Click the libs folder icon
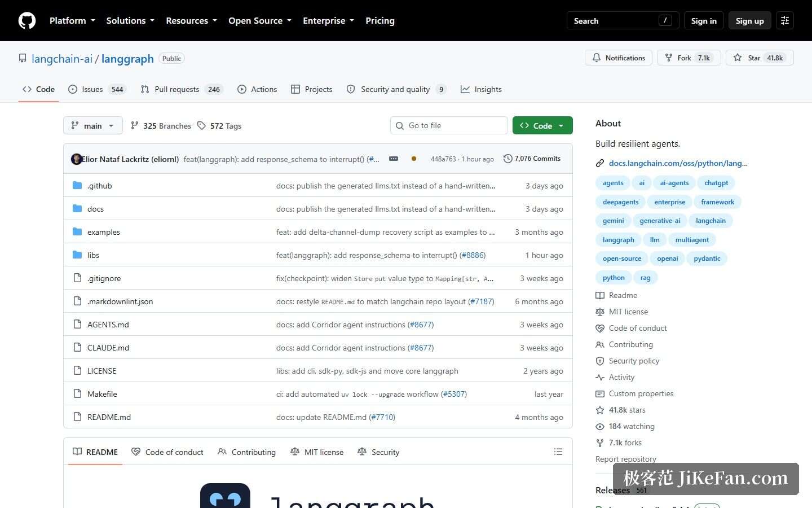Viewport: 812px width, 508px height. click(77, 255)
